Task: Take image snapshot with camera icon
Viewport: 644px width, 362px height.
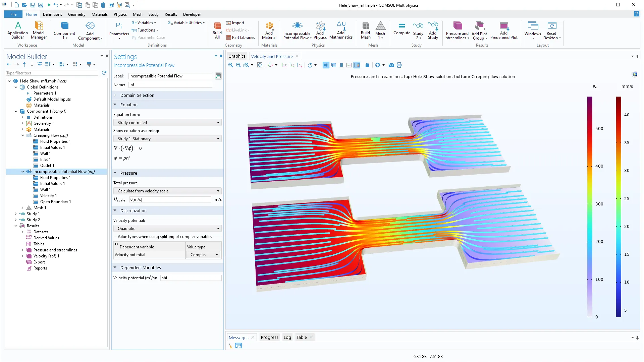Action: click(391, 65)
